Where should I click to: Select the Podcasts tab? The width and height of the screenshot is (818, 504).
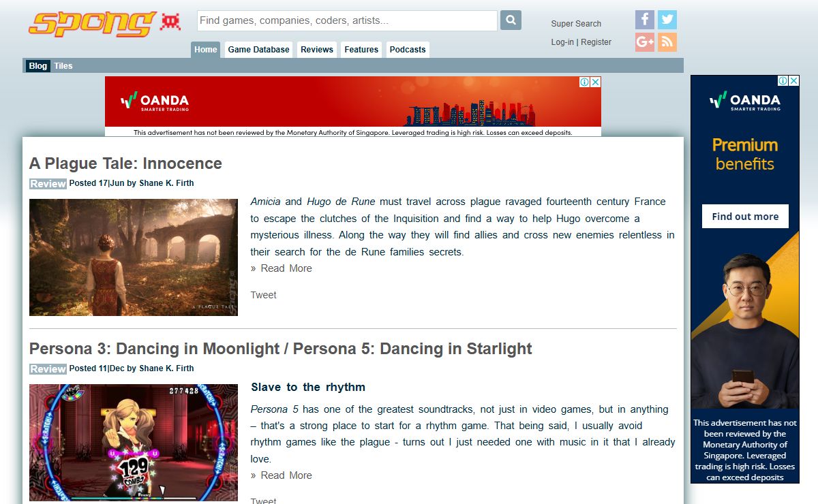click(x=408, y=50)
